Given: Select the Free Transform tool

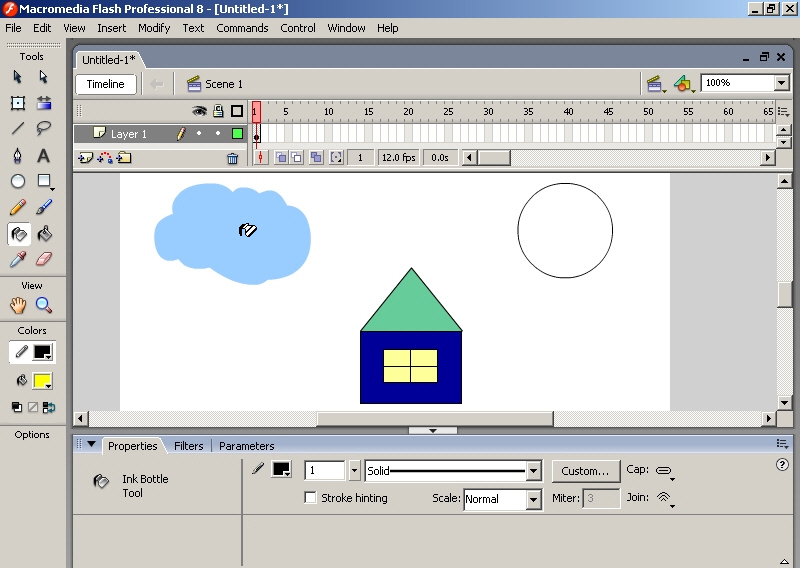Looking at the screenshot, I should coord(18,103).
